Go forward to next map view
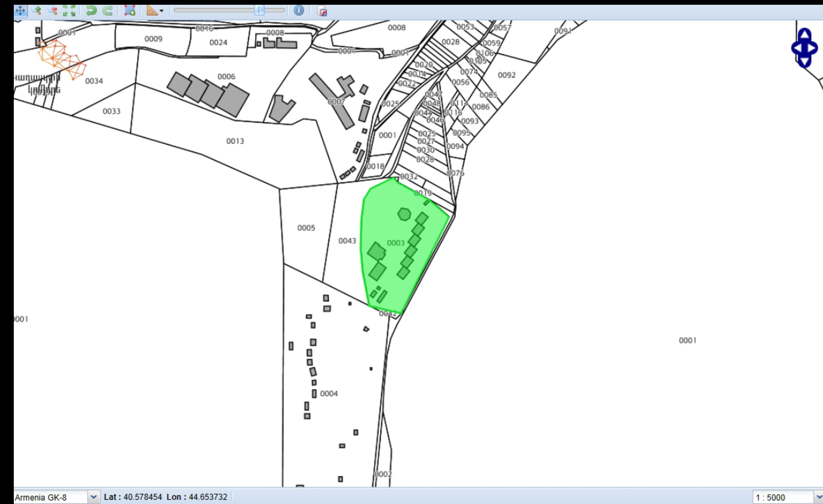Screen dimensions: 823x504 [x=108, y=10]
